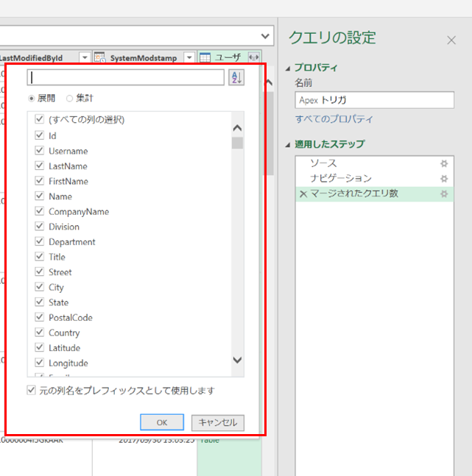
Task: Uncheck the LastName column checkbox
Action: 40,166
